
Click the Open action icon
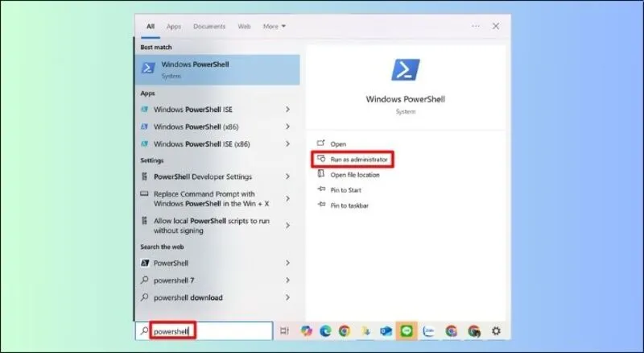pos(320,143)
